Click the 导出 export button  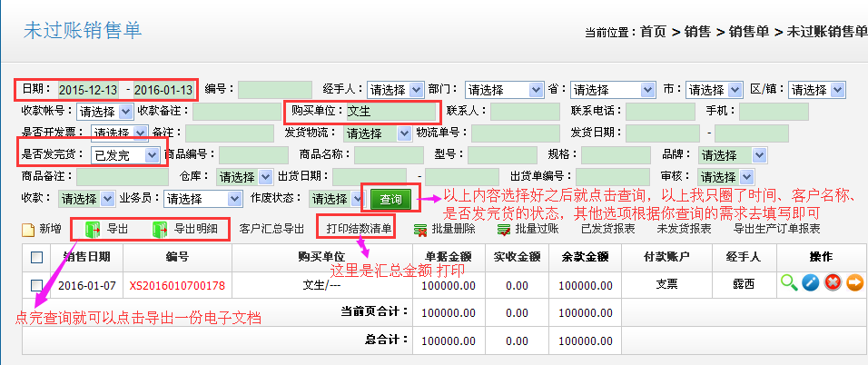107,229
